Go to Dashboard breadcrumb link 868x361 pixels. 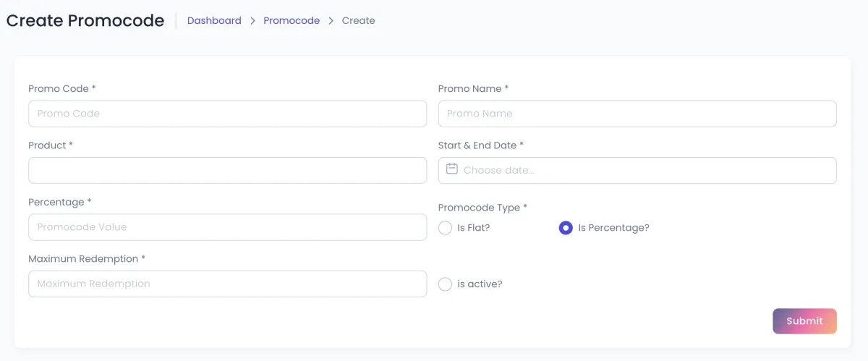click(x=214, y=21)
